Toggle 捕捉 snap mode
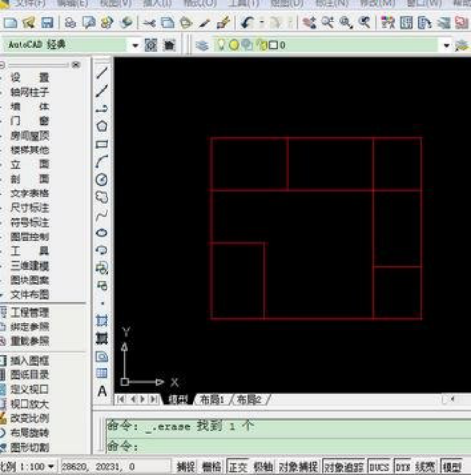 pyautogui.click(x=186, y=467)
